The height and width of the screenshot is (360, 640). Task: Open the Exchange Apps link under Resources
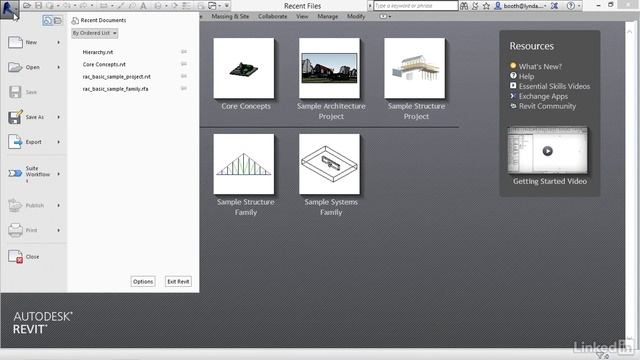click(x=543, y=96)
